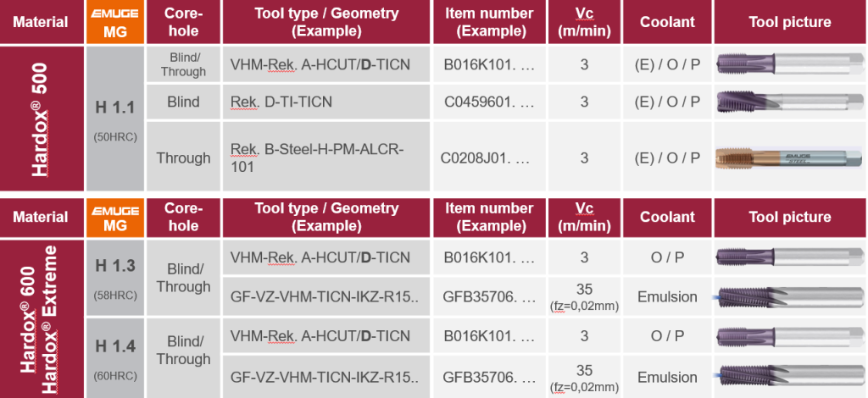Select the tap picture in the H 1.4 O / P row

point(789,336)
